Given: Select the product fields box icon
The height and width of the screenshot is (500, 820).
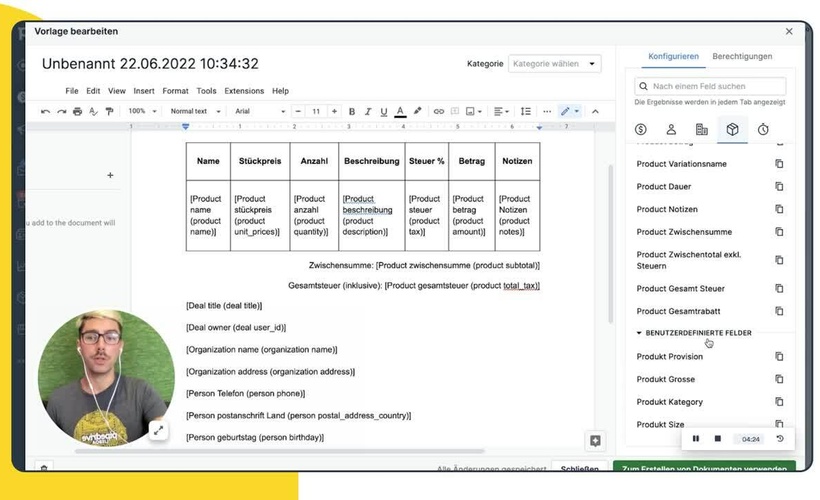Looking at the screenshot, I should (x=732, y=129).
